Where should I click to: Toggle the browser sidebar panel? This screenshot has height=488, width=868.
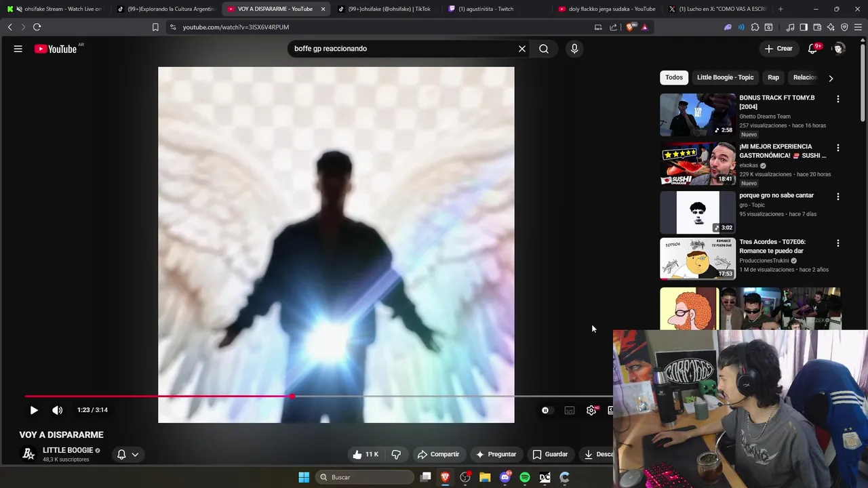coord(804,27)
